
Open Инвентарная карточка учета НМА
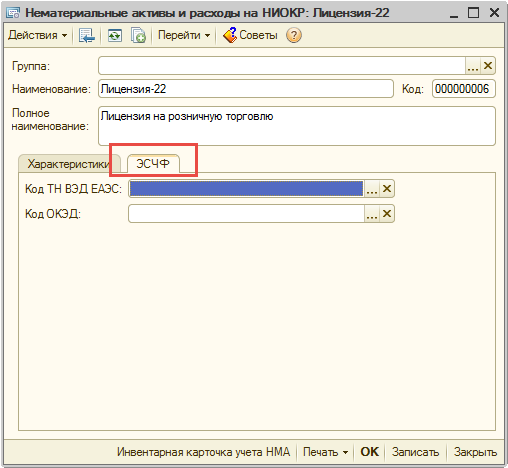point(203,452)
